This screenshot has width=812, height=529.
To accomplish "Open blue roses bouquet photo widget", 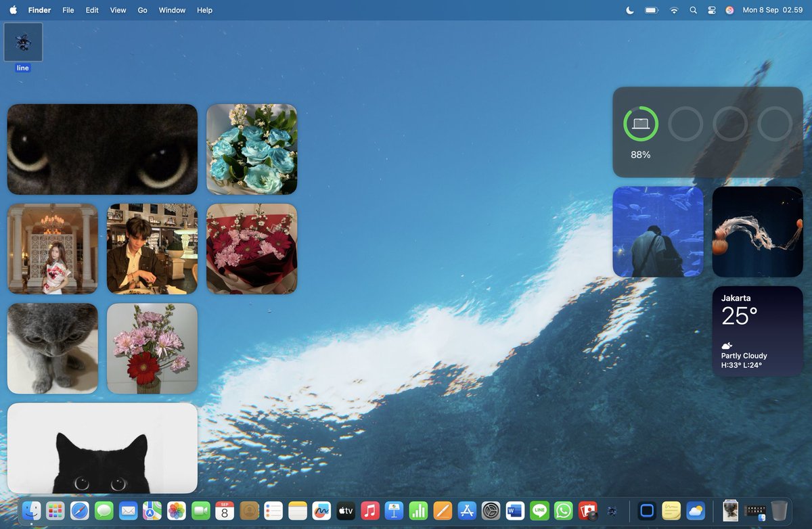I will click(x=252, y=149).
